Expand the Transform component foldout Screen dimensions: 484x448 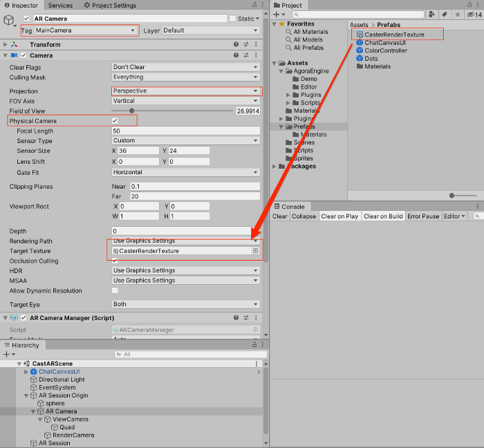click(x=6, y=44)
